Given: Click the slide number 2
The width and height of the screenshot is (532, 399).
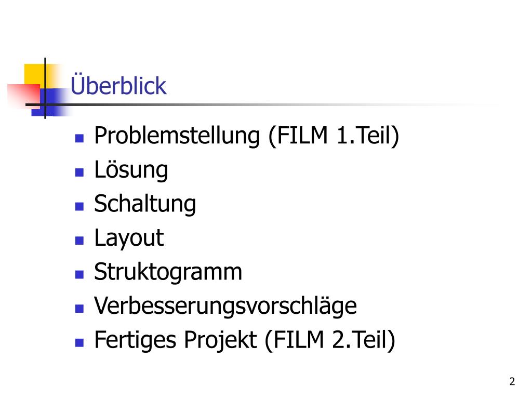Looking at the screenshot, I should (512, 381).
